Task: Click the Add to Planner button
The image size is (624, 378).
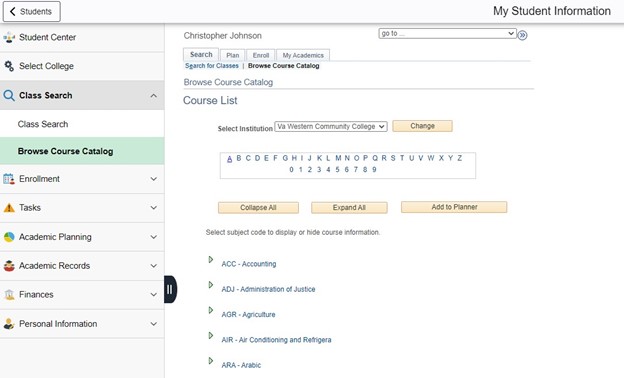Action: click(x=454, y=207)
